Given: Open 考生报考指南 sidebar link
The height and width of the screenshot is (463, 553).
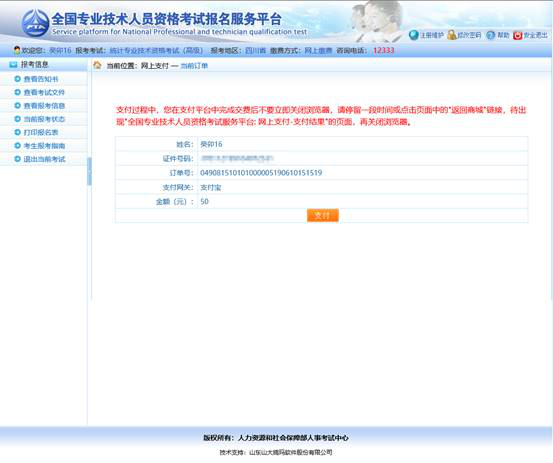Looking at the screenshot, I should pyautogui.click(x=44, y=146).
